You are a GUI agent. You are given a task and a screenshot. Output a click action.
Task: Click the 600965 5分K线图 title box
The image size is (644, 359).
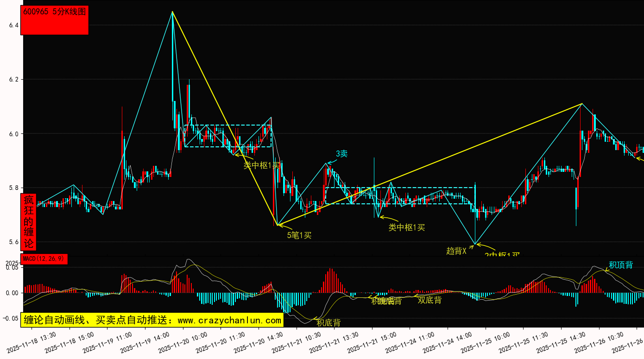[55, 20]
